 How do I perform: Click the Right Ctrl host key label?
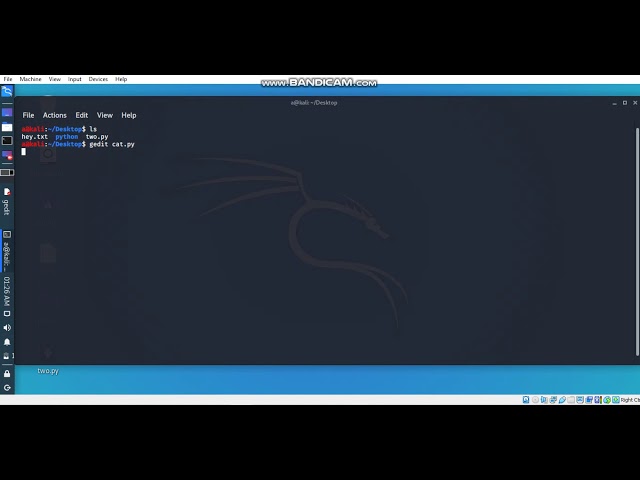pyautogui.click(x=630, y=400)
